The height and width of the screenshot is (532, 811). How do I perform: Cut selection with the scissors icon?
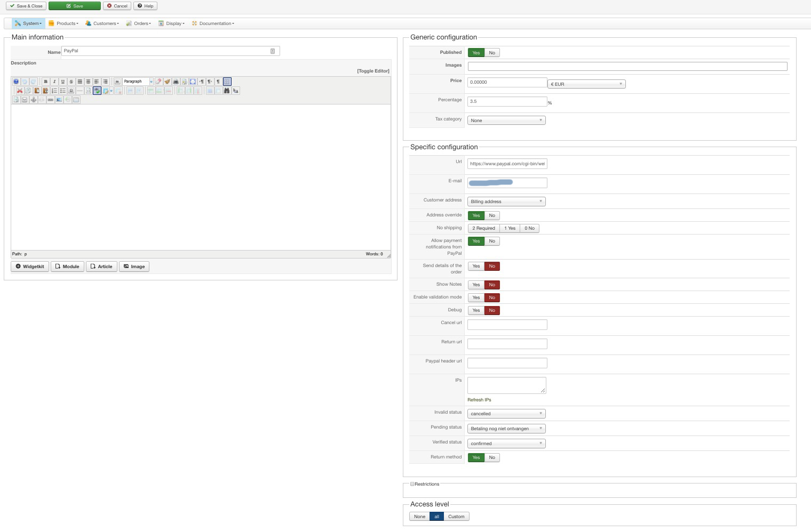coord(20,91)
